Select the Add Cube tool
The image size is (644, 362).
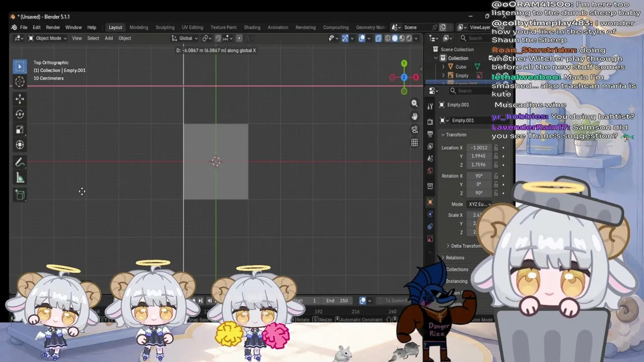pos(20,195)
